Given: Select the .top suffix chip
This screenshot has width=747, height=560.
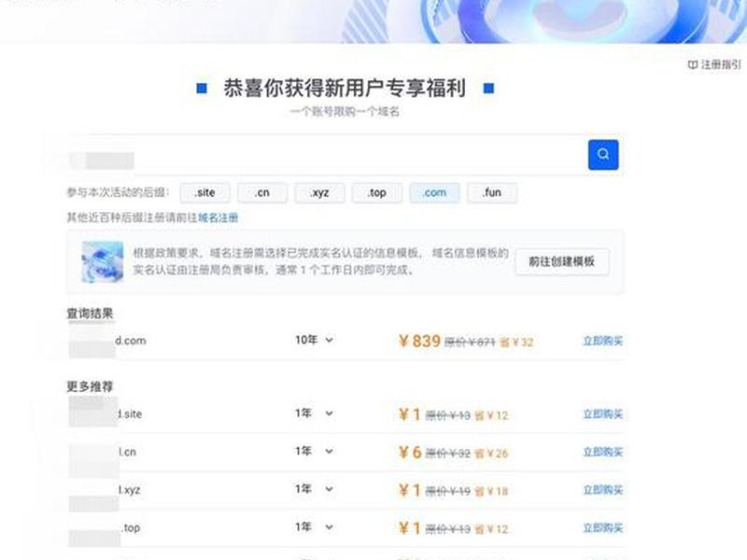Looking at the screenshot, I should click(x=377, y=193).
